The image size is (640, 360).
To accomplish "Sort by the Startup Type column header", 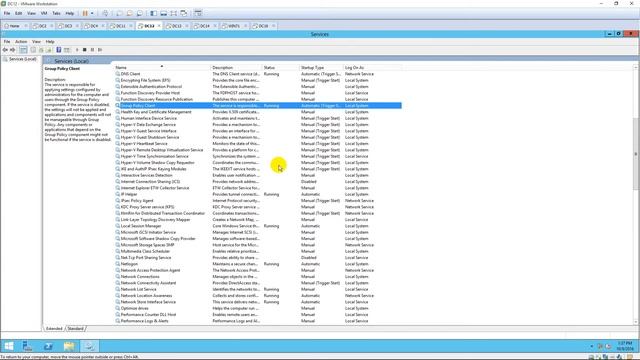I will point(321,67).
